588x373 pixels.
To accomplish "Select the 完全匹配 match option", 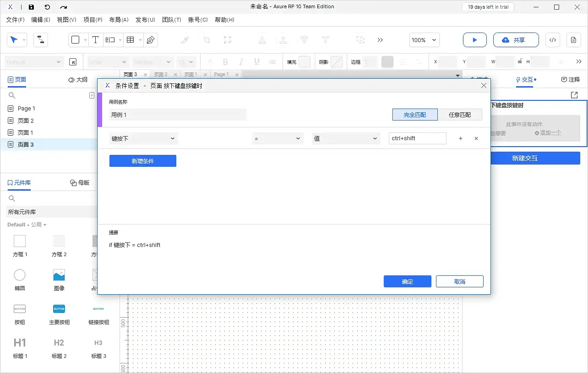I will click(414, 115).
